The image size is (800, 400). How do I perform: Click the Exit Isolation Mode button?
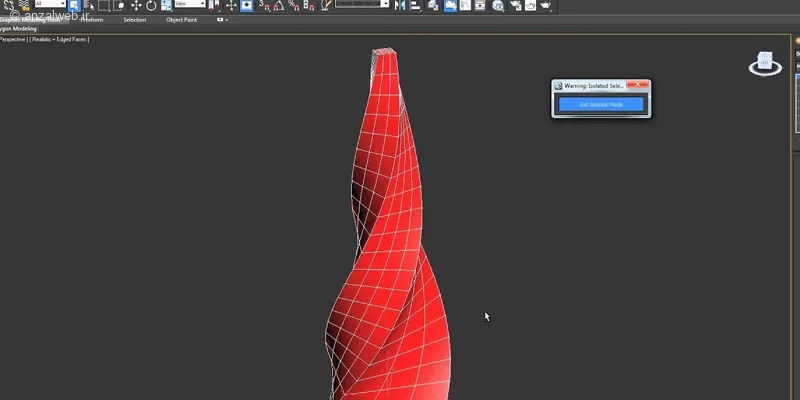[601, 104]
